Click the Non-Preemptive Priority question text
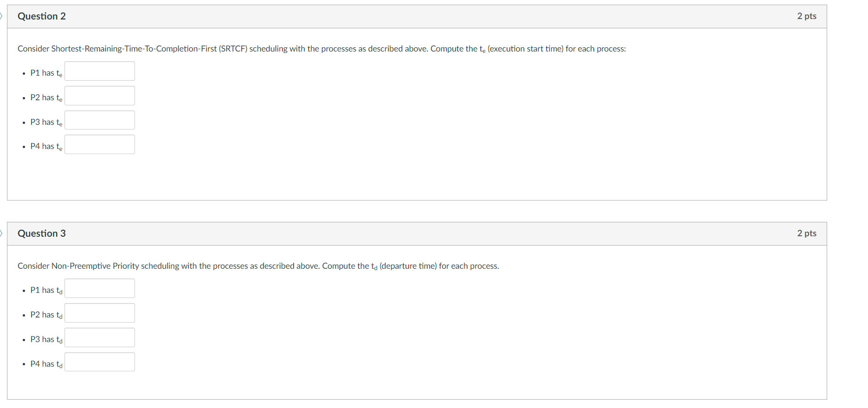The height and width of the screenshot is (408, 868). coord(258,266)
